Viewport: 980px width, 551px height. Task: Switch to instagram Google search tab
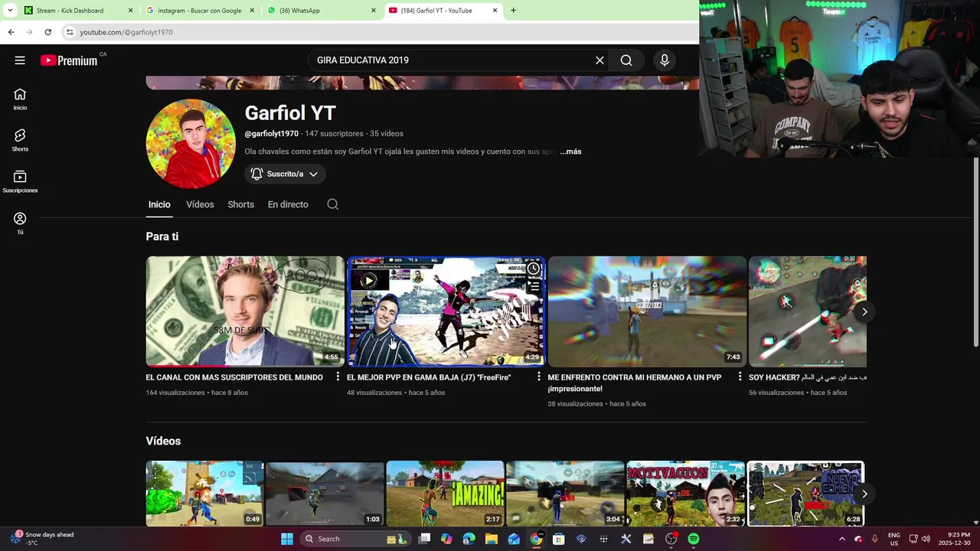pyautogui.click(x=200, y=11)
